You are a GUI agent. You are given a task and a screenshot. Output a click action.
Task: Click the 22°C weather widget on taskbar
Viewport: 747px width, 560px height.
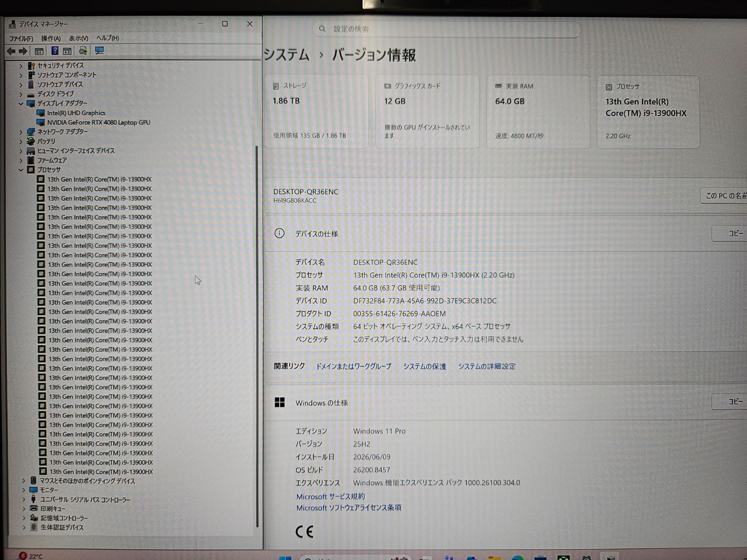pyautogui.click(x=31, y=556)
